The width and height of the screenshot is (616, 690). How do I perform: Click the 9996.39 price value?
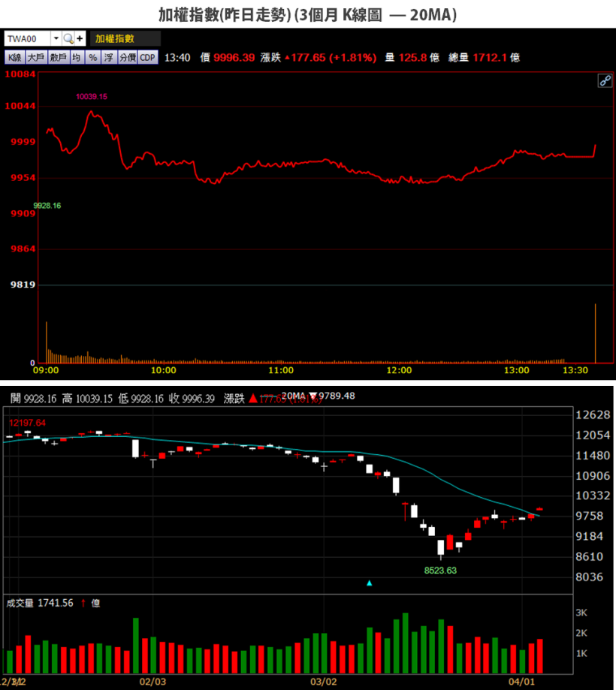tap(234, 58)
